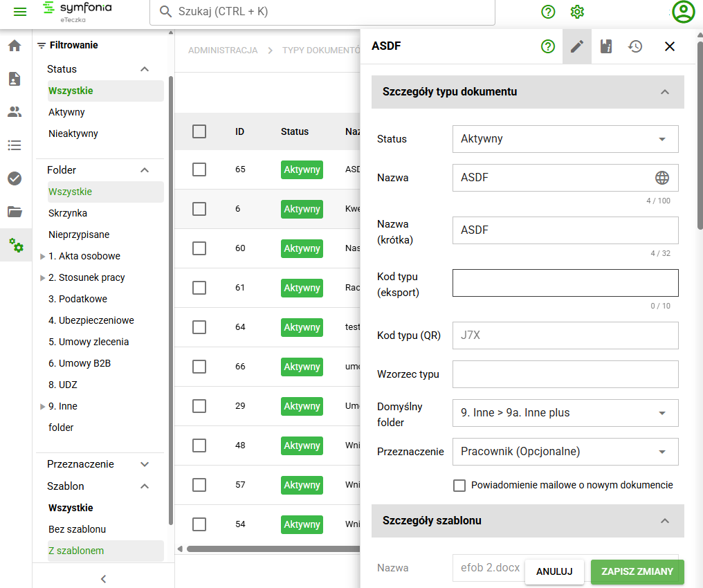Click the ZAPISZ ZMIANY button

(637, 571)
